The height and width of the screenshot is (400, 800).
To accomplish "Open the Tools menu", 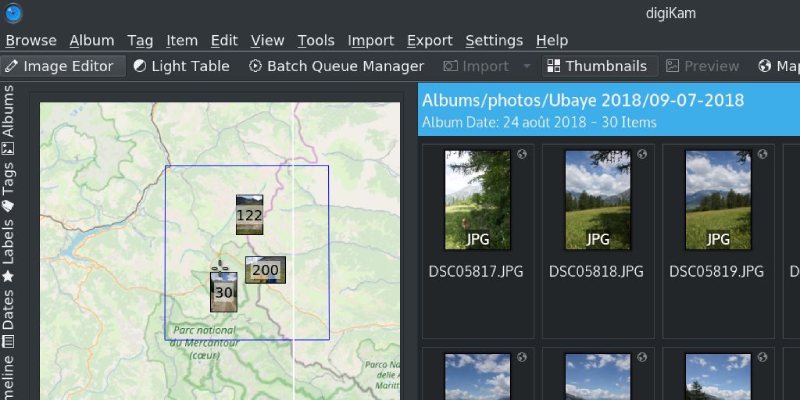I will tap(316, 40).
